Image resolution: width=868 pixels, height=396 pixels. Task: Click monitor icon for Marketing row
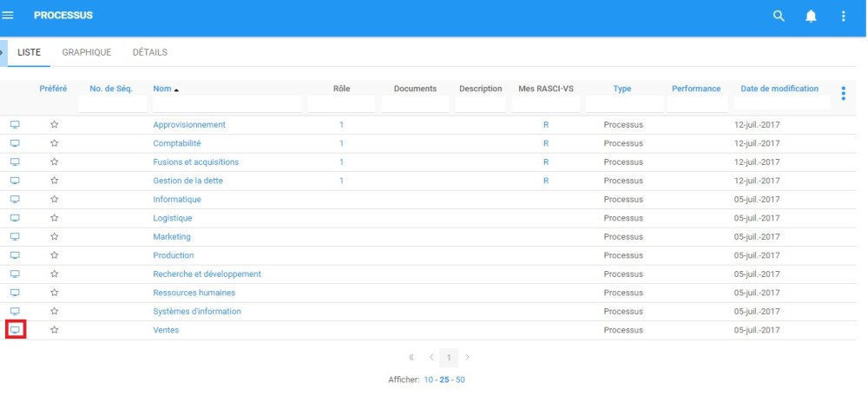[15, 236]
